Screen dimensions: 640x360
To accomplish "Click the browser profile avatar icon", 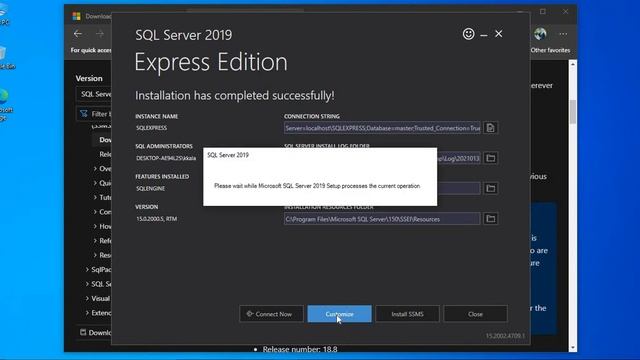I will tap(540, 34).
